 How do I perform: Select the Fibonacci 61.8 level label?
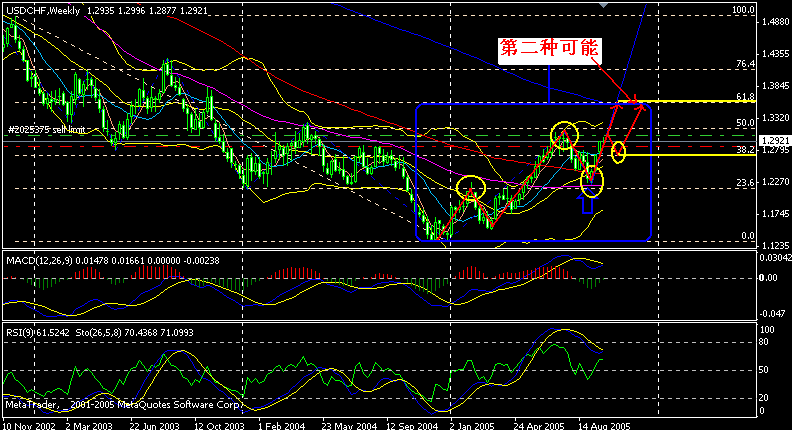click(x=746, y=97)
